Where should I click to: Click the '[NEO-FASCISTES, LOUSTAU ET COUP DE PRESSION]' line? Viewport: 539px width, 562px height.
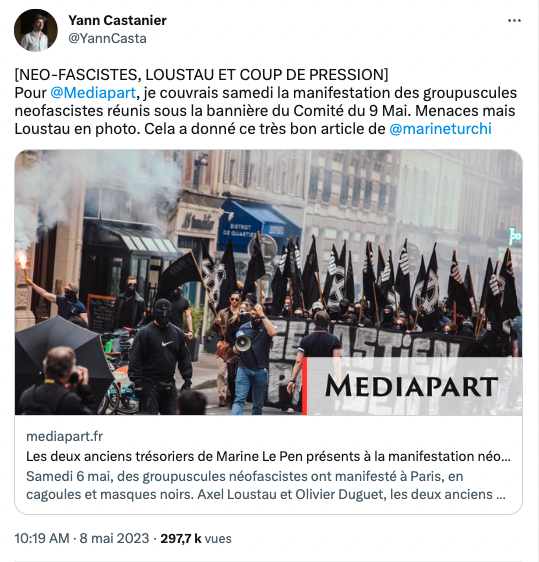click(201, 75)
